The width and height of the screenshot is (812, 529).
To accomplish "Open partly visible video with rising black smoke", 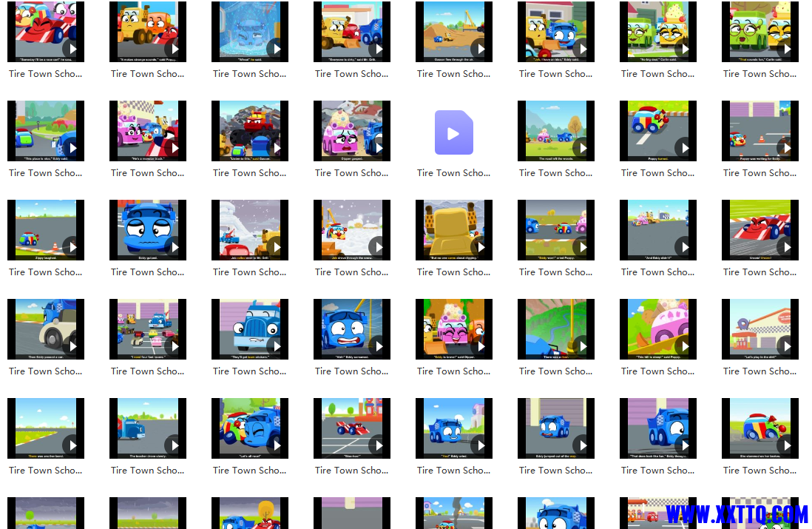I will (453, 513).
